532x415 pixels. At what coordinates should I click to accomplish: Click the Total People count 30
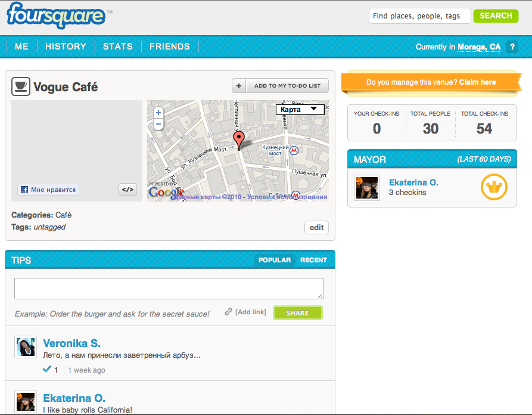[x=431, y=129]
